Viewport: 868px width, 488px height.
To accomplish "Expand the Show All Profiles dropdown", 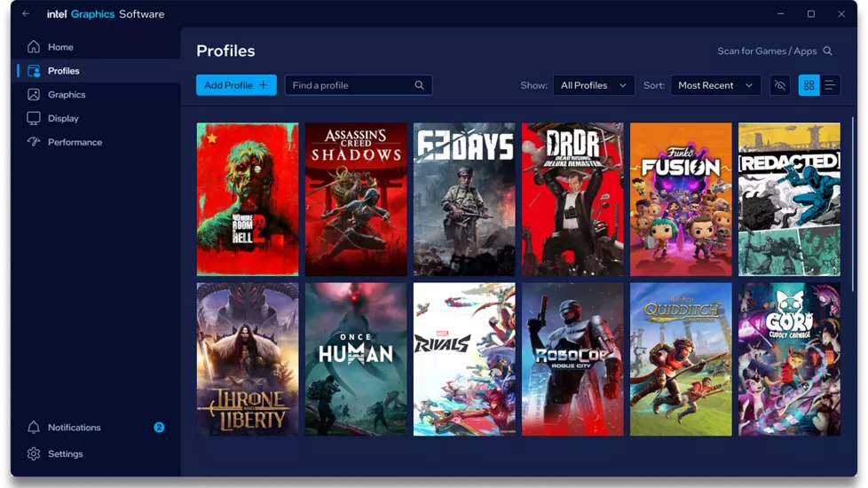I will pyautogui.click(x=594, y=85).
